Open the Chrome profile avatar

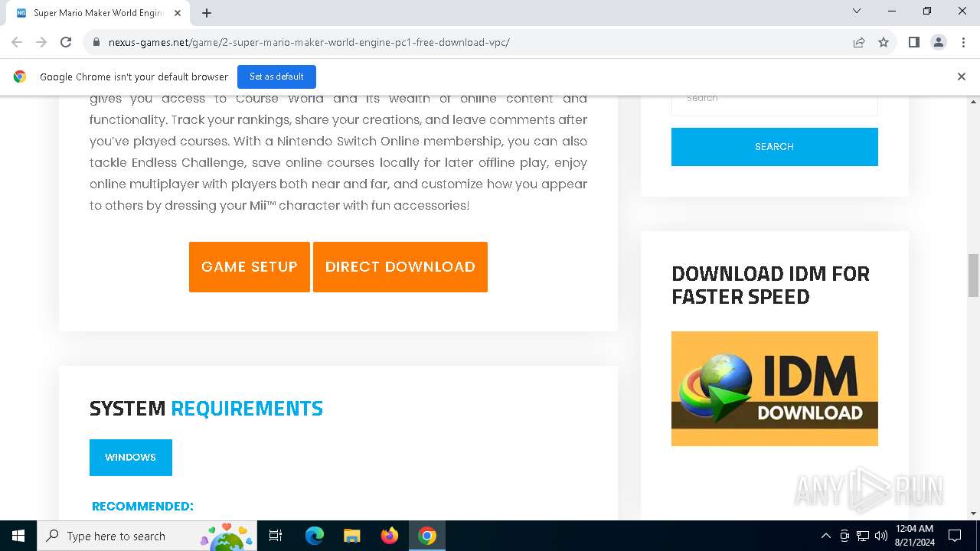939,42
